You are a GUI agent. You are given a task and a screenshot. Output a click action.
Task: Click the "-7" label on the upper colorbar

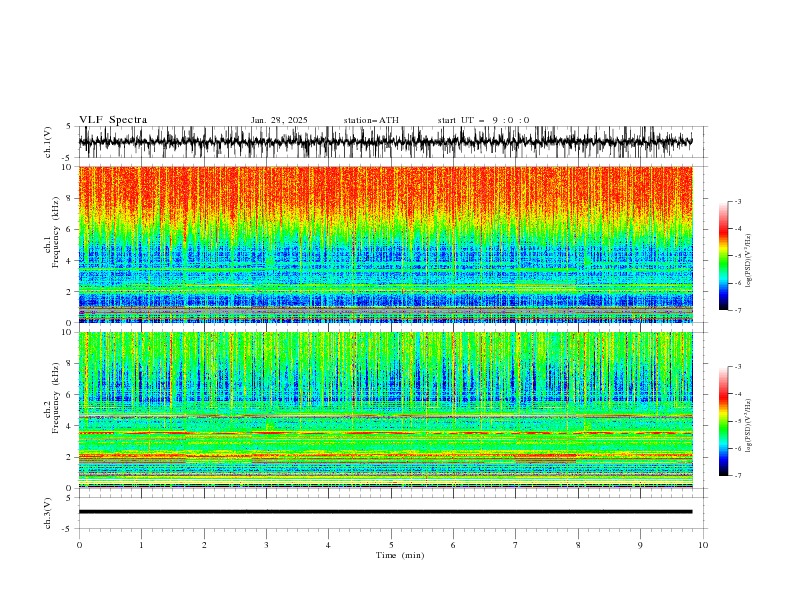point(737,310)
